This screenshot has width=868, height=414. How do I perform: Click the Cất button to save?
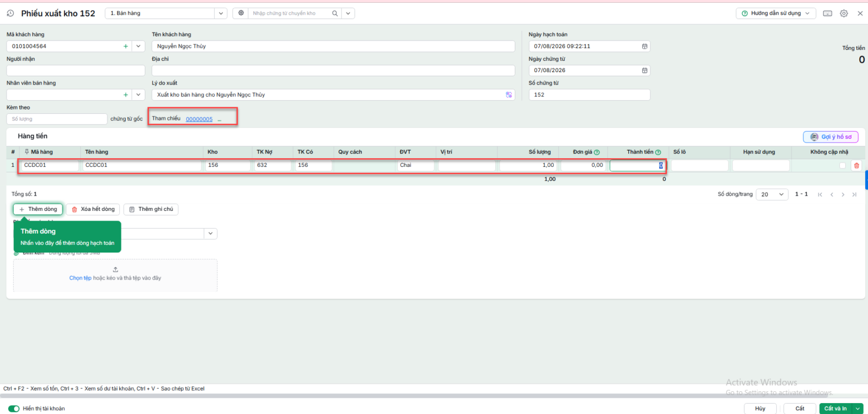coord(800,409)
